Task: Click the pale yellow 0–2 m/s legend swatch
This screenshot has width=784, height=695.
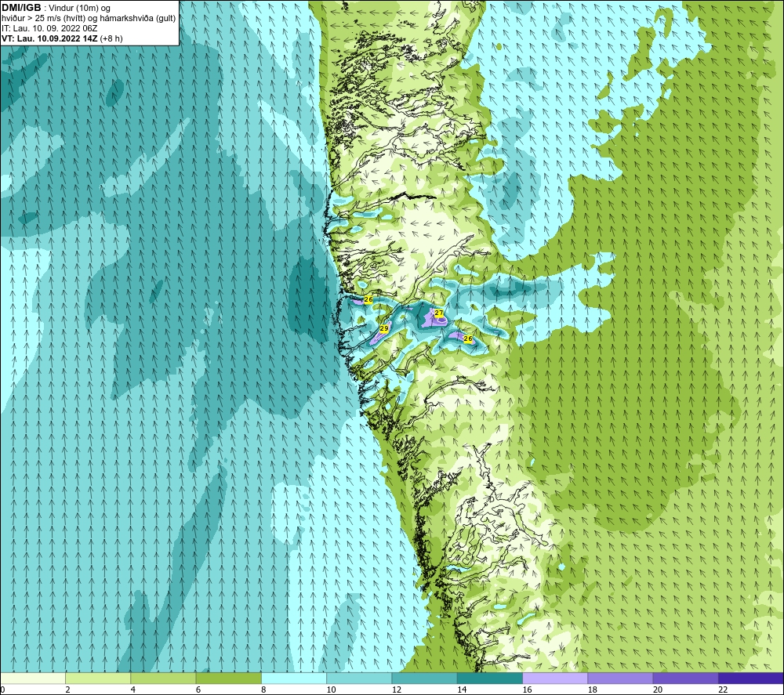Action: pos(33,678)
